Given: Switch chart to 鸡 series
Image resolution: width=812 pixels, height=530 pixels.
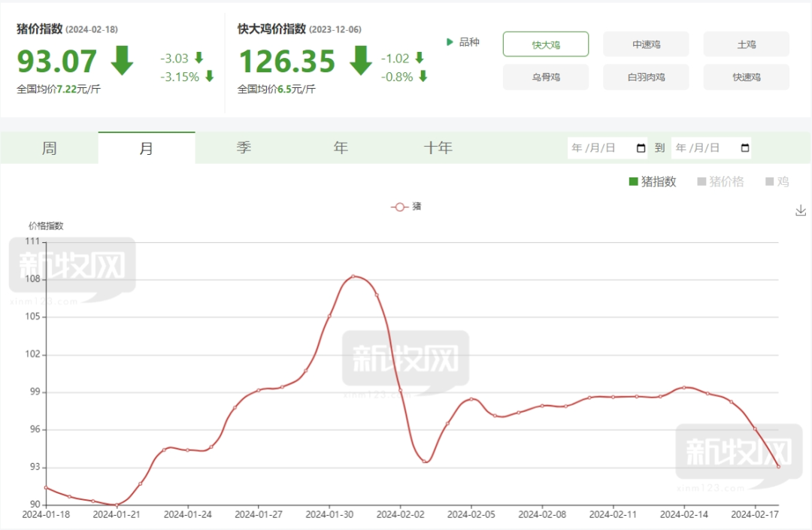Looking at the screenshot, I should (777, 181).
